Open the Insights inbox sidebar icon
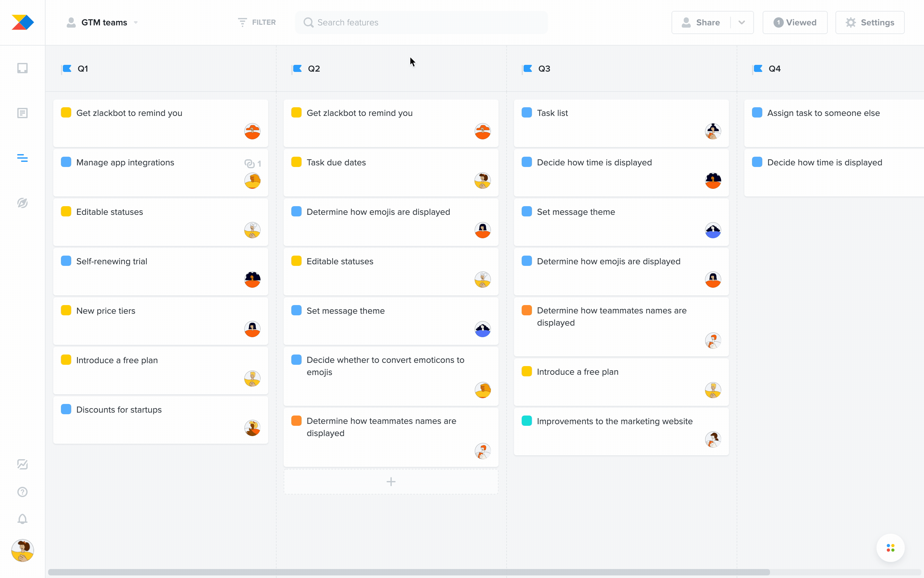Image resolution: width=924 pixels, height=578 pixels. 22,68
